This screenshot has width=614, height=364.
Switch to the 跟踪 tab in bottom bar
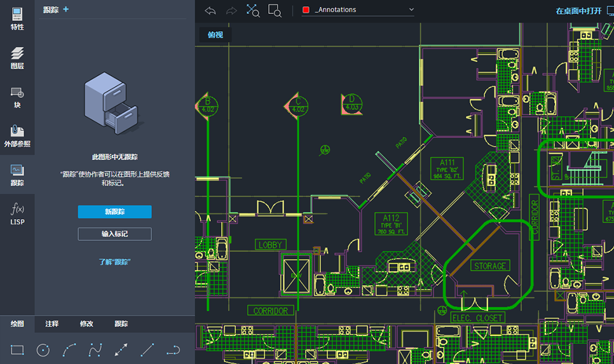coord(121,324)
